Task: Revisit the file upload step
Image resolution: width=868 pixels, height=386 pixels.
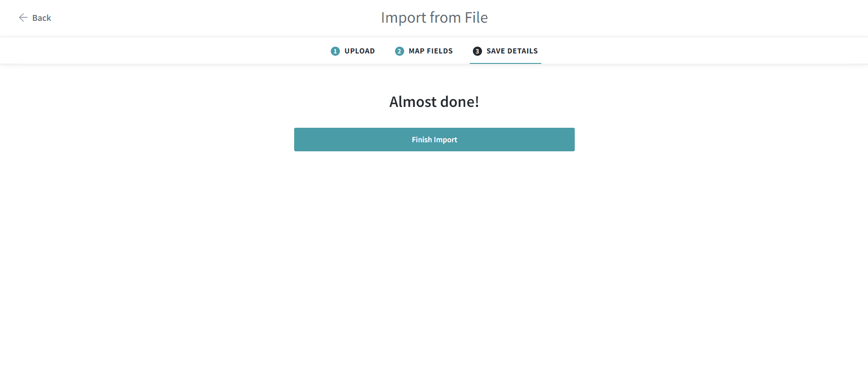Action: coord(359,51)
